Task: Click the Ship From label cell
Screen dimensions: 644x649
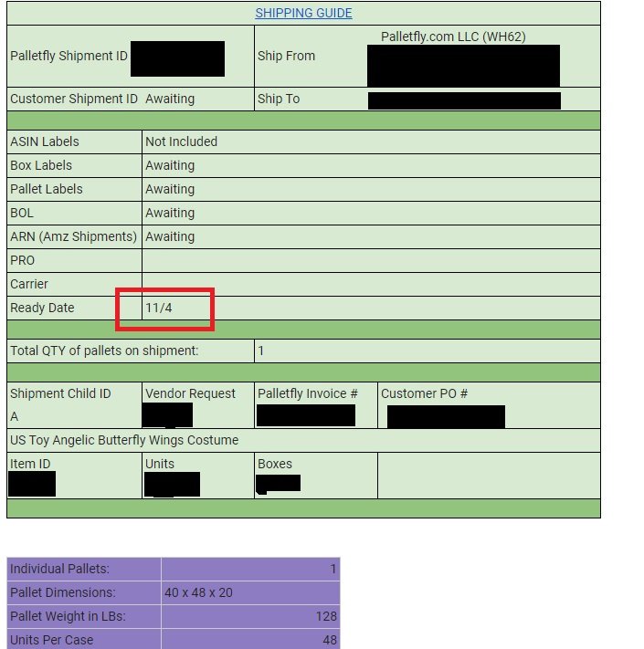Action: point(286,56)
